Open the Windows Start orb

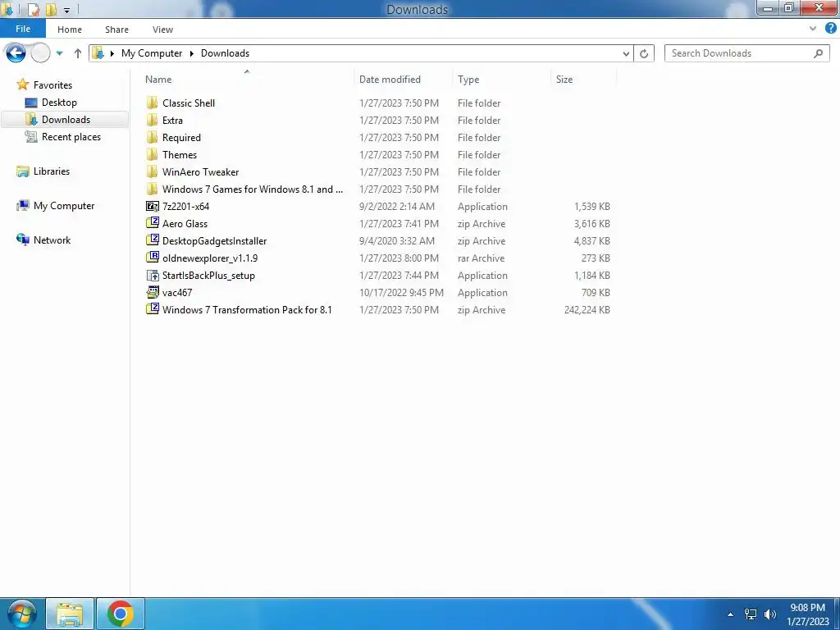(21, 614)
